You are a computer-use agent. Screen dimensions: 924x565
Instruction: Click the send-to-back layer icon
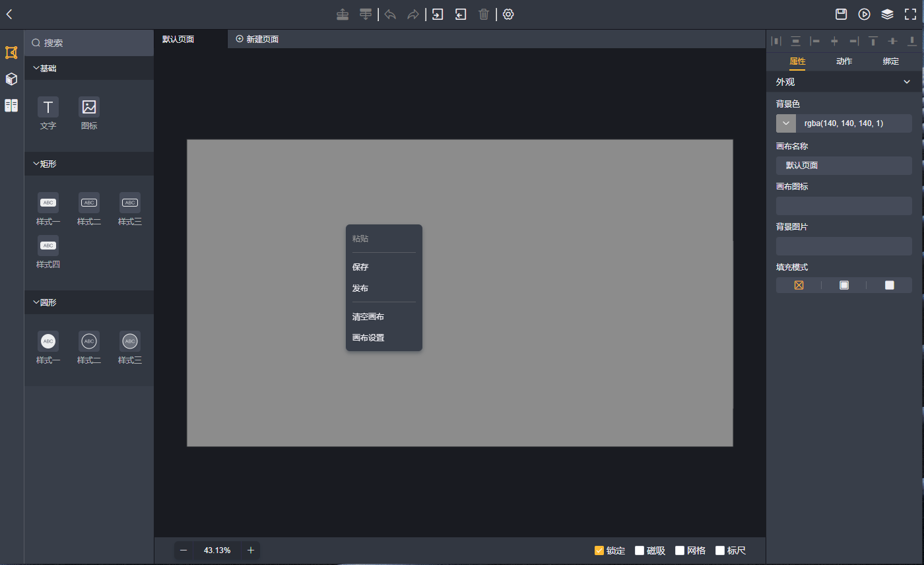365,14
